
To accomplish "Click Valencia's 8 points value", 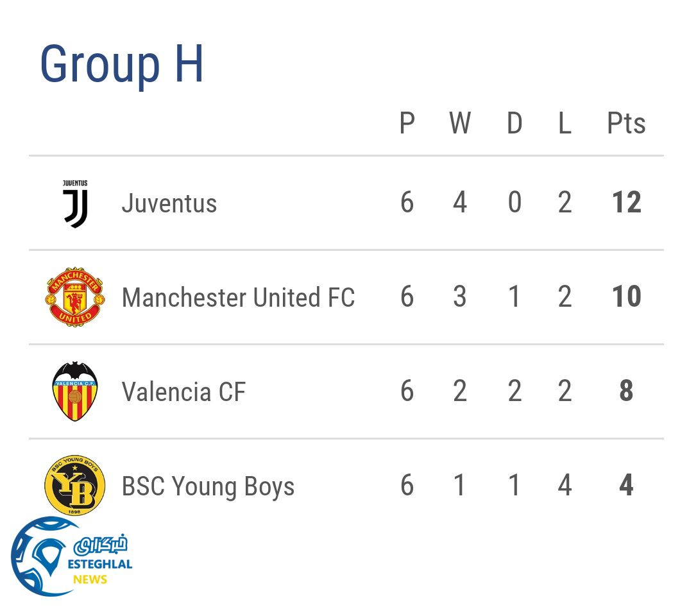I will pyautogui.click(x=626, y=391).
